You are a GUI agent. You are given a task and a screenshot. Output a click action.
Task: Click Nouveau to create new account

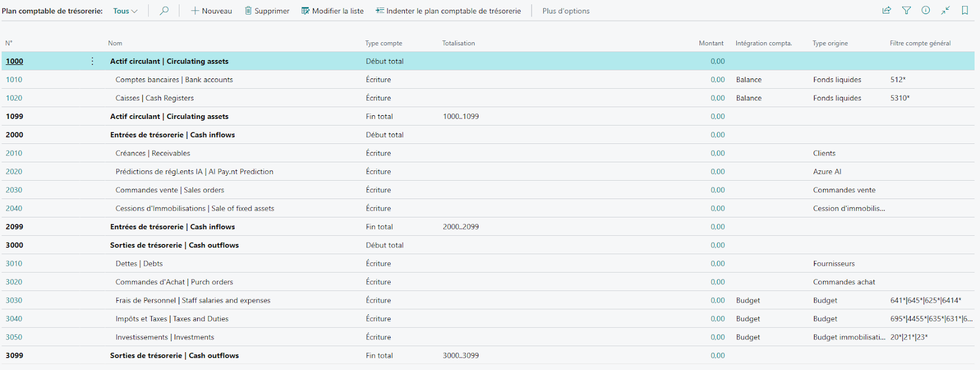[211, 11]
